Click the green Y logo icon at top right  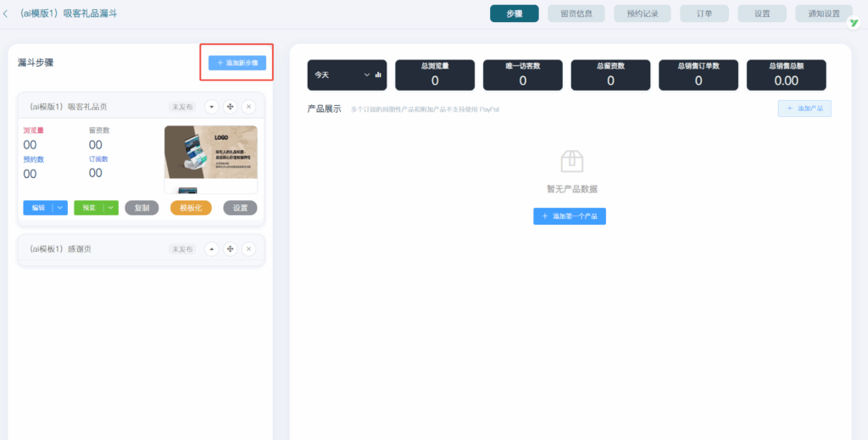(854, 23)
